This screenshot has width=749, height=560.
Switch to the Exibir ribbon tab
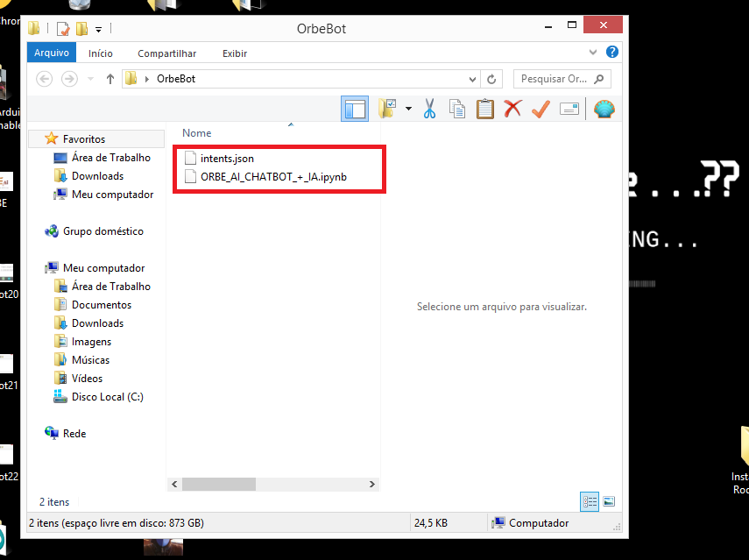point(235,53)
